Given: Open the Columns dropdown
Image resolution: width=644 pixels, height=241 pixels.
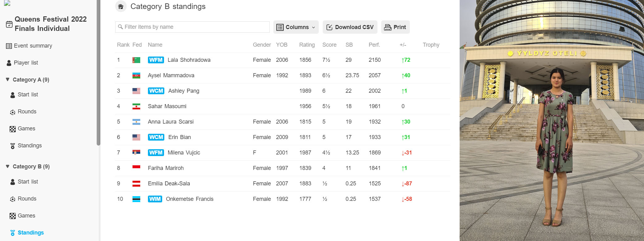Looking at the screenshot, I should (x=296, y=27).
